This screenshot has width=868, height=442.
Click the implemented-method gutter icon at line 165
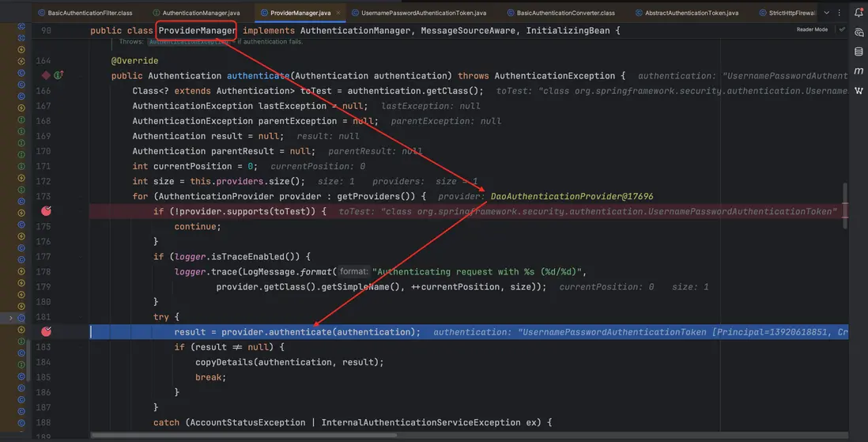coord(58,75)
